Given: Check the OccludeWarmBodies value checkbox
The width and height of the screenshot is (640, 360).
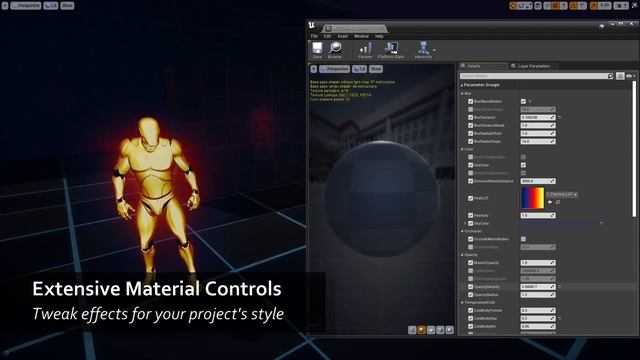Looking at the screenshot, I should pyautogui.click(x=523, y=239).
